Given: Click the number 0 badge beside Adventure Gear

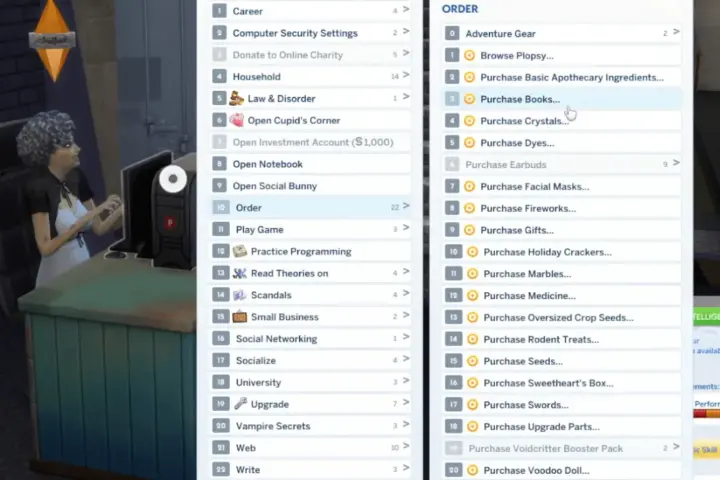Looking at the screenshot, I should point(452,34).
